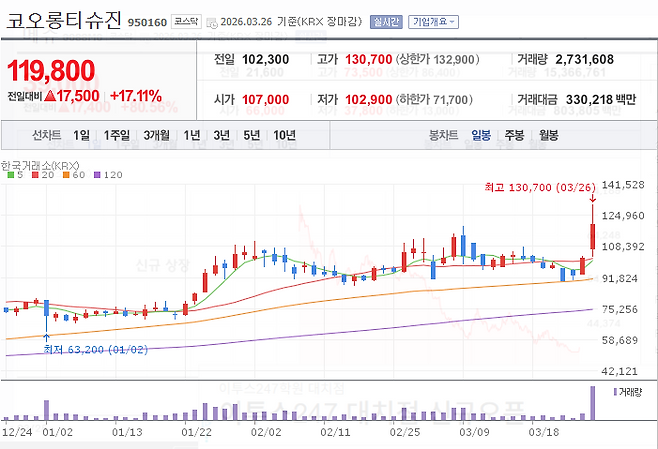Click the green 5-day moving average swatch
The image size is (658, 449).
pyautogui.click(x=11, y=175)
